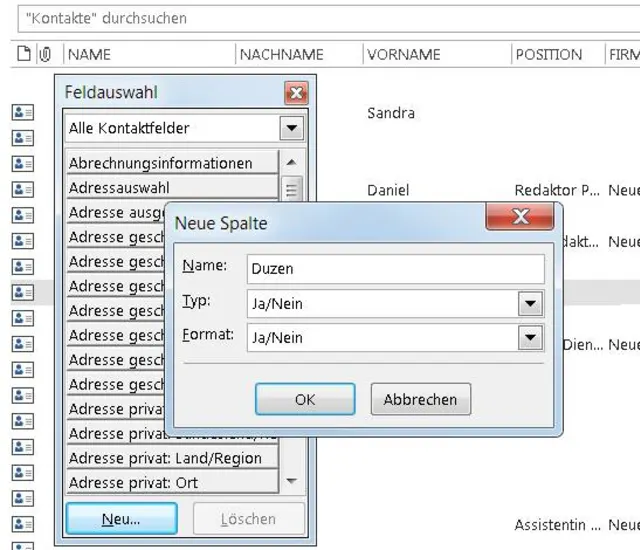Select the Adresse privat: Land/Region field
Image resolution: width=640 pixels, height=550 pixels.
click(172, 458)
